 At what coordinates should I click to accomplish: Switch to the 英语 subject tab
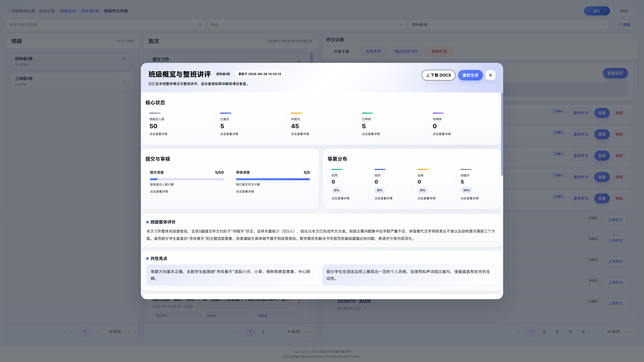click(624, 11)
